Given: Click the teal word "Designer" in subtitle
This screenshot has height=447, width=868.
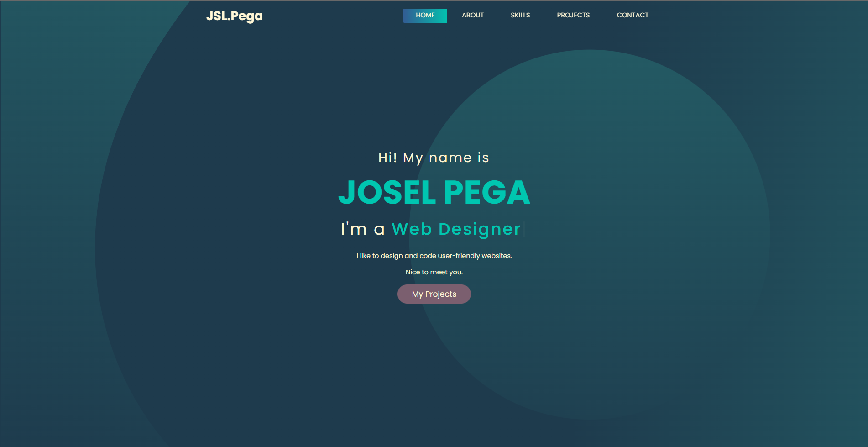Looking at the screenshot, I should point(479,229).
